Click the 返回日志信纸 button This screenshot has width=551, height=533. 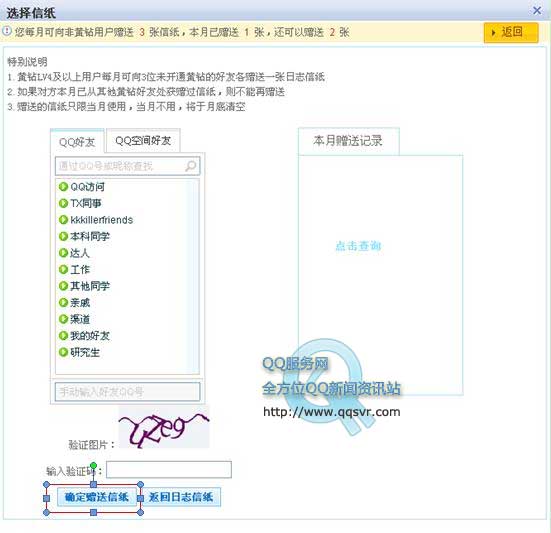coord(181,497)
